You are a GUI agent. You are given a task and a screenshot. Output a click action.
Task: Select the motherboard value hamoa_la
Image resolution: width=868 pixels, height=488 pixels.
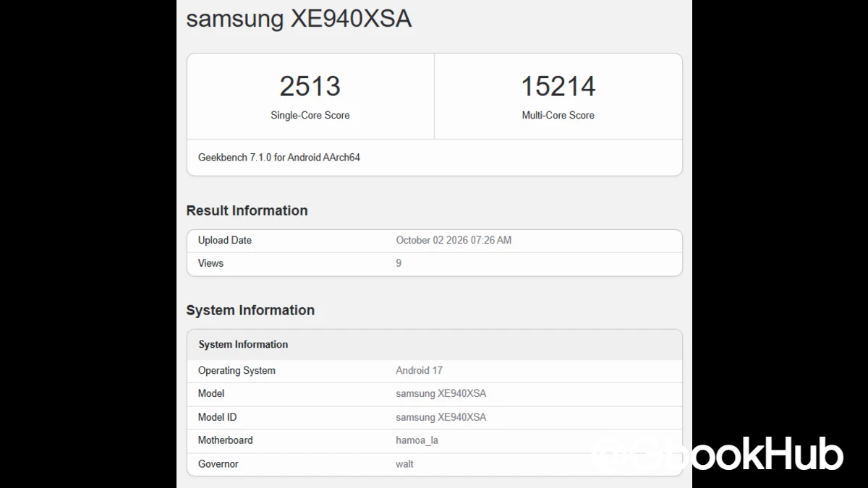click(417, 440)
